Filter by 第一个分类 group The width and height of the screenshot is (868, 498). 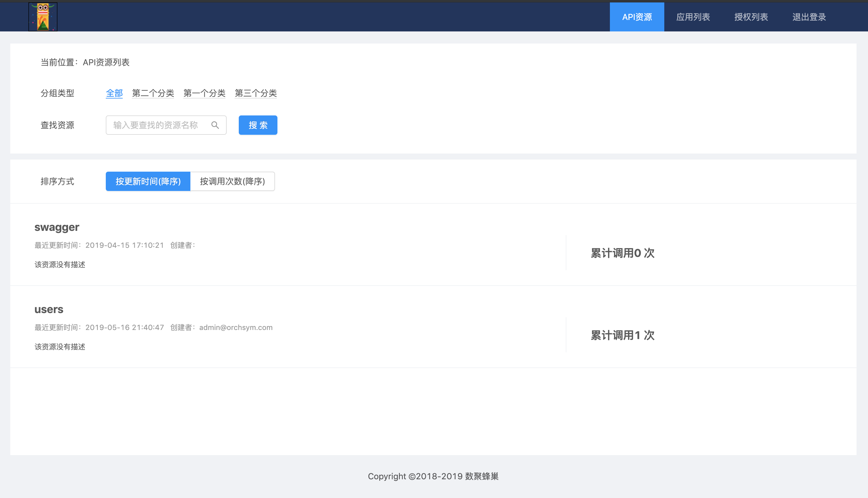(x=204, y=93)
